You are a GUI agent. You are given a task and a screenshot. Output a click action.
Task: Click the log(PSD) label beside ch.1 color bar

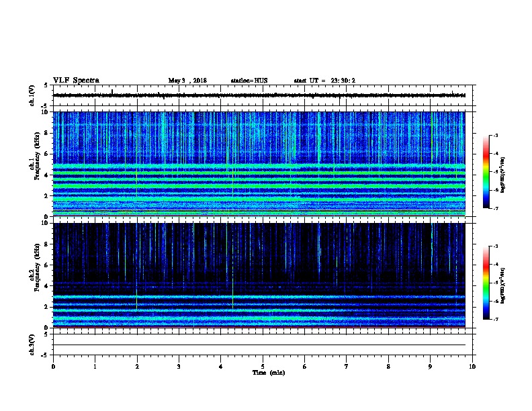click(x=502, y=175)
